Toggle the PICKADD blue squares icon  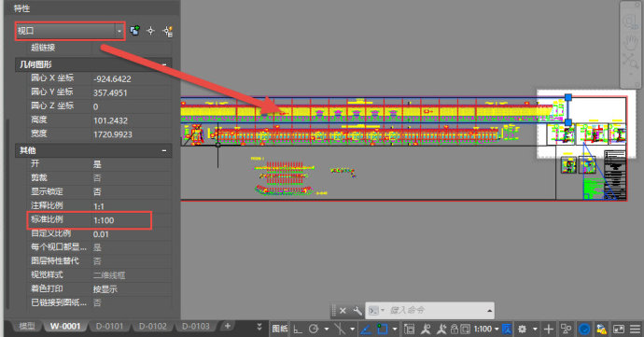134,31
